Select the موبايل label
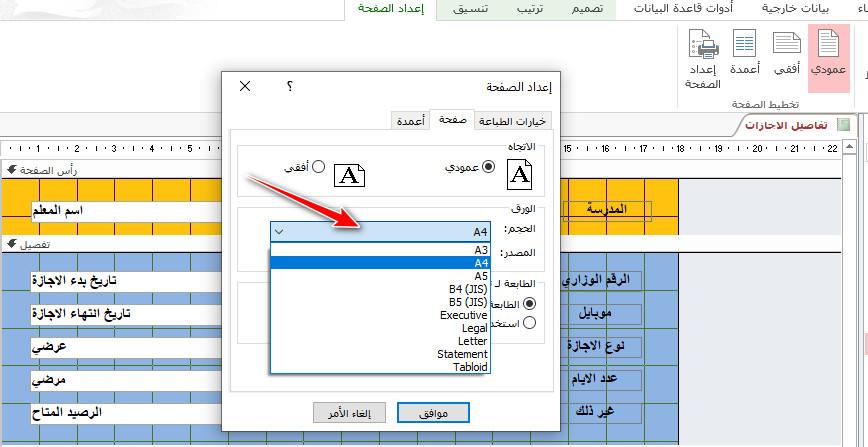This screenshot has width=868, height=447. pos(603,314)
